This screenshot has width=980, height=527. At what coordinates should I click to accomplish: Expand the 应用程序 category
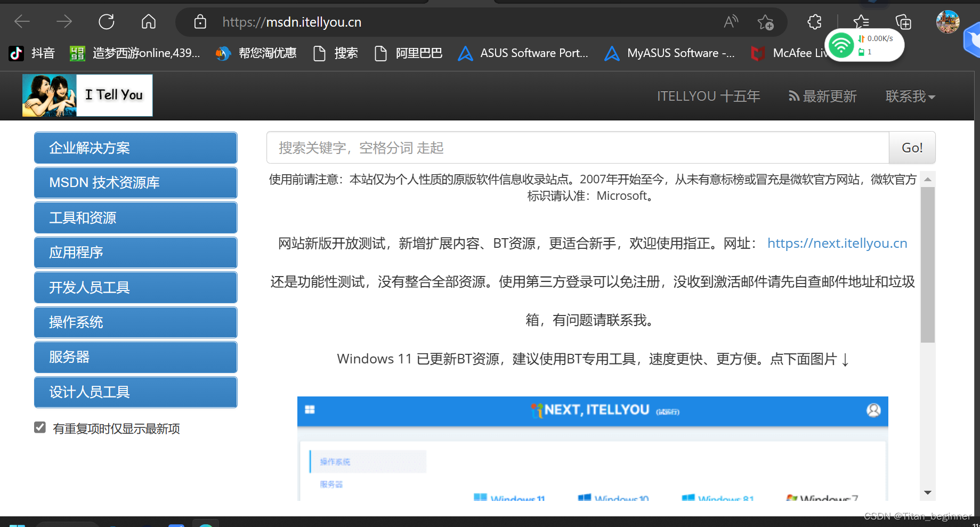[x=135, y=253]
